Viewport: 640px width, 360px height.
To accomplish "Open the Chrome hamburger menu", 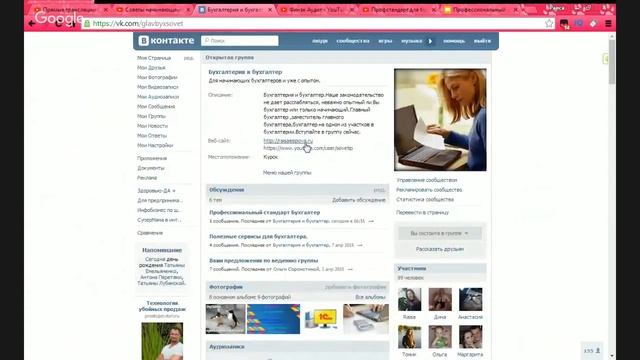I will [608, 24].
